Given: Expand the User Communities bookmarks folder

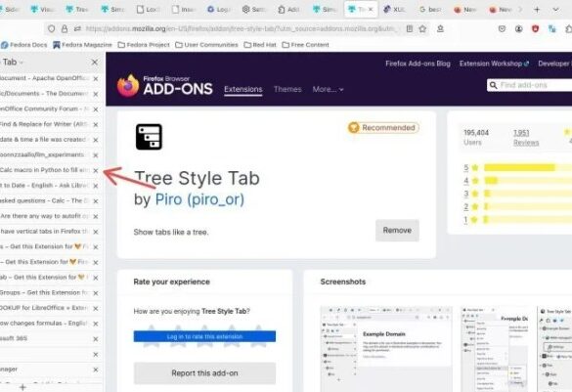Looking at the screenshot, I should click(x=206, y=45).
